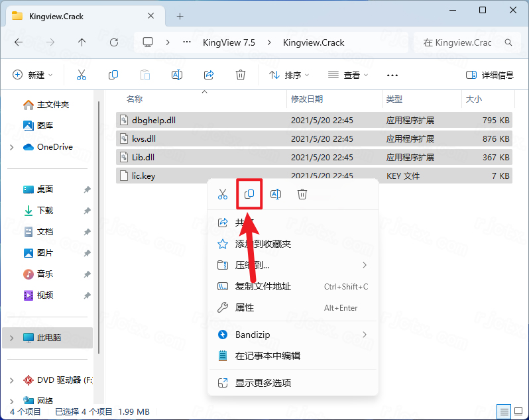The image size is (529, 420).
Task: Select the kvs.dll file
Action: pos(314,138)
